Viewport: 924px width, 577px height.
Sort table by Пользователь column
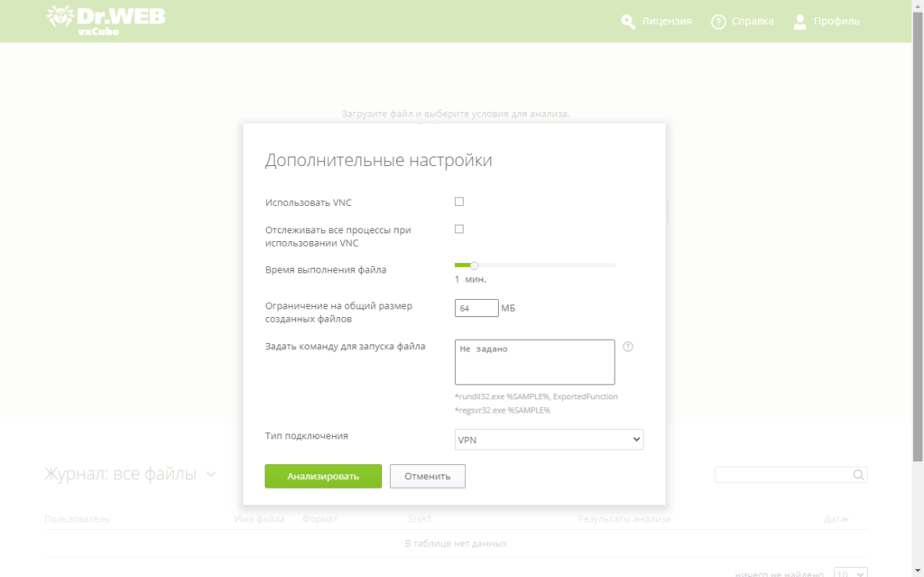click(x=77, y=519)
